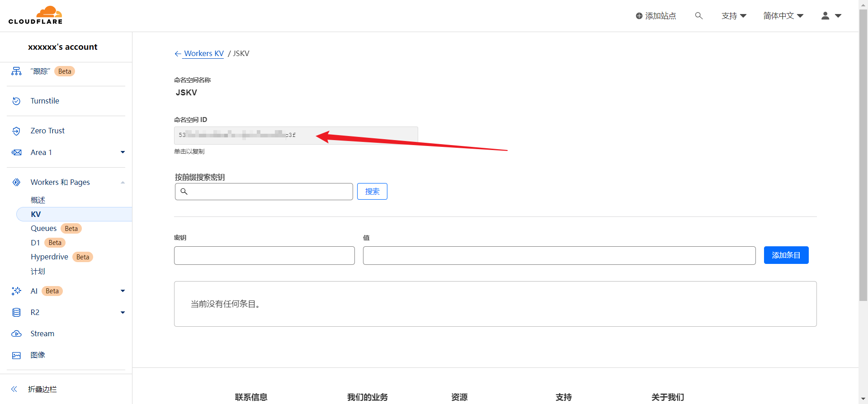Open the 计划 plans menu item

38,271
